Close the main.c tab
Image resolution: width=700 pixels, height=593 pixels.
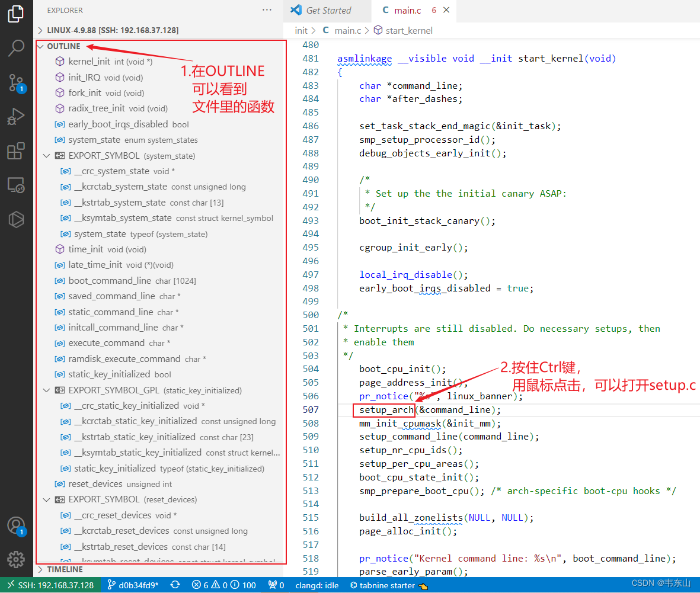click(x=446, y=10)
